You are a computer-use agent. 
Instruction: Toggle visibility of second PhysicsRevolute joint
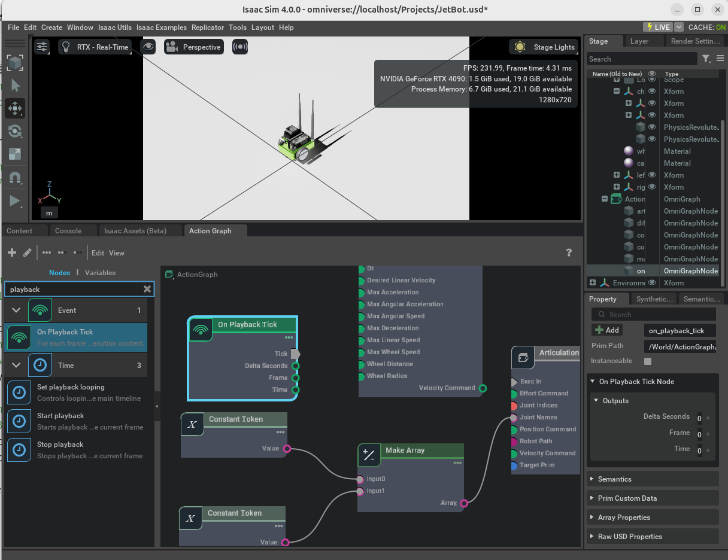pos(652,139)
